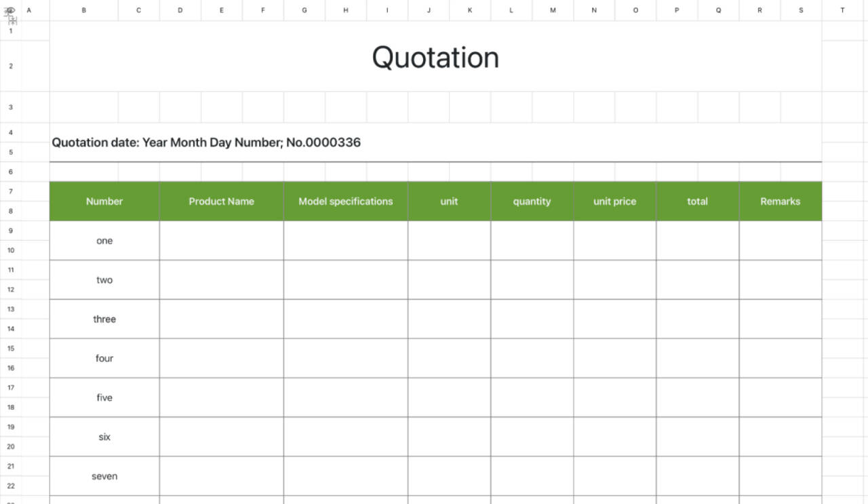Select row 3 header
868x504 pixels.
coord(11,107)
